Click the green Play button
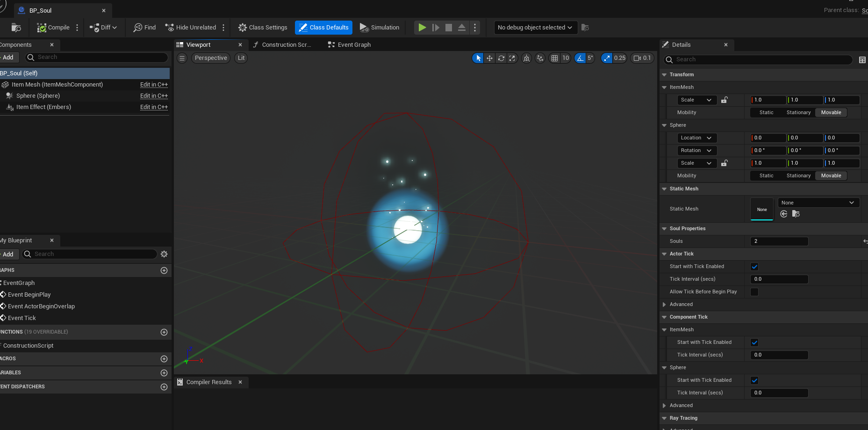The image size is (868, 430). (x=422, y=28)
